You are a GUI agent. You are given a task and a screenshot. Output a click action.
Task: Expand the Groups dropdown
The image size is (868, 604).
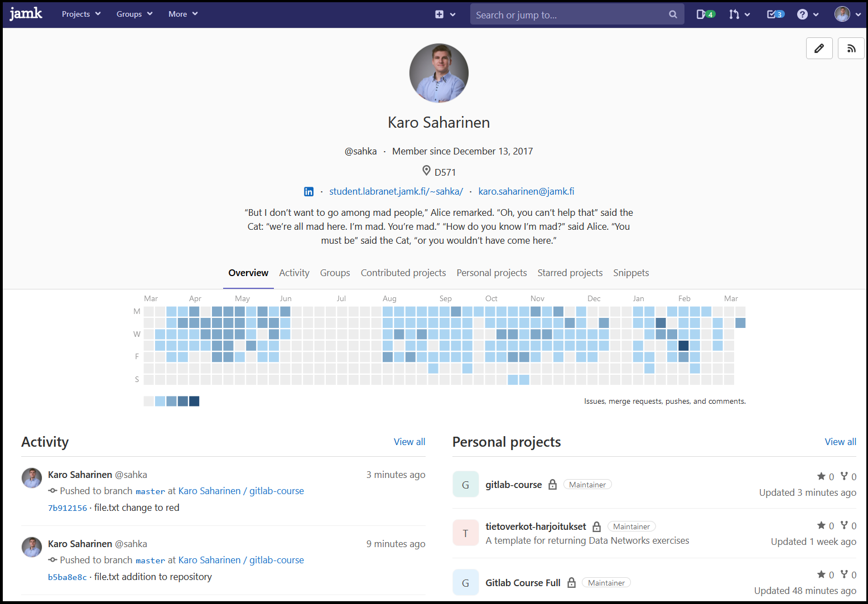coord(134,14)
